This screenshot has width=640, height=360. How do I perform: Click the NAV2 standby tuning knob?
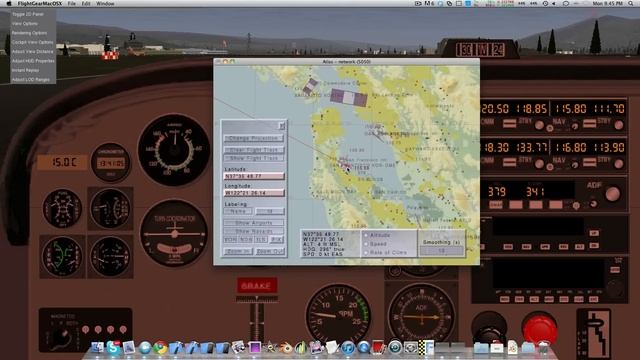619,164
